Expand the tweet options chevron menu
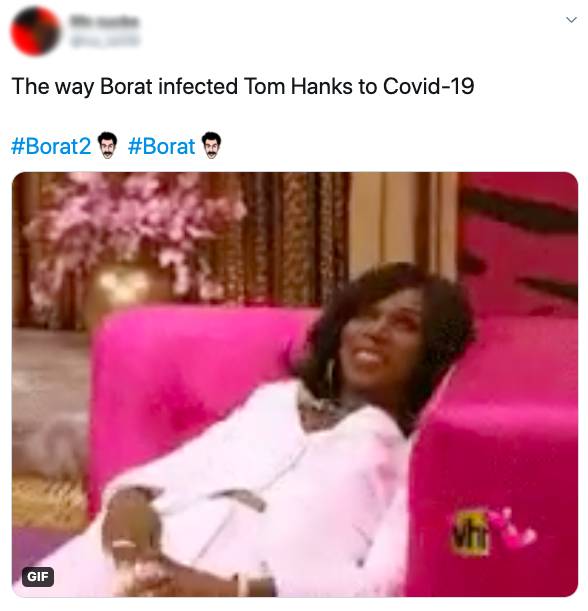Screen dimensions: 588x611 point(571,19)
